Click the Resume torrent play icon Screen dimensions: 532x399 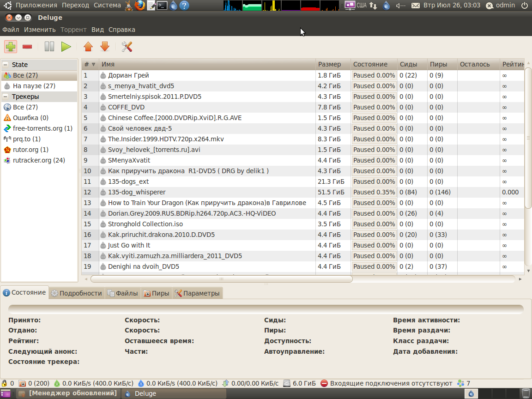pyautogui.click(x=66, y=47)
